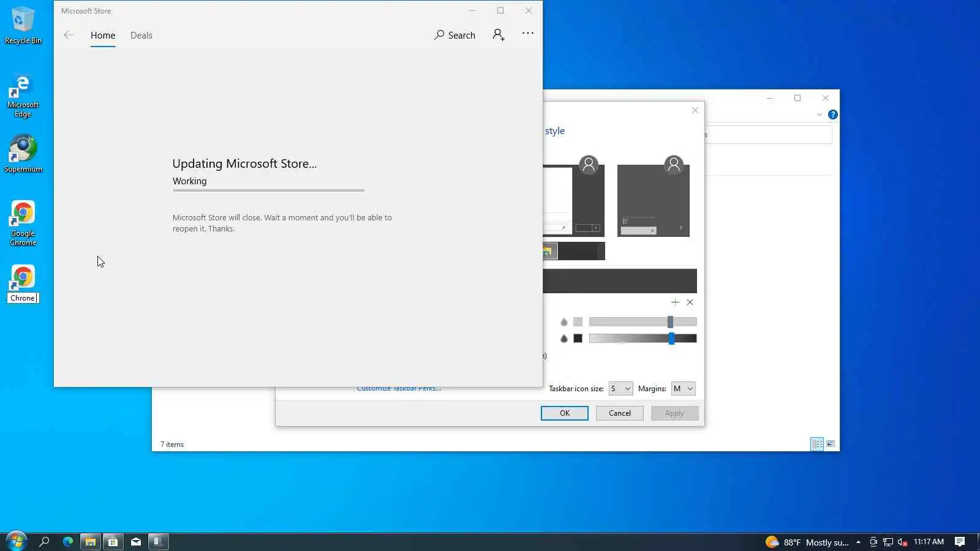Open File Explorer from the taskbar
This screenshot has width=980, height=551.
pos(90,541)
